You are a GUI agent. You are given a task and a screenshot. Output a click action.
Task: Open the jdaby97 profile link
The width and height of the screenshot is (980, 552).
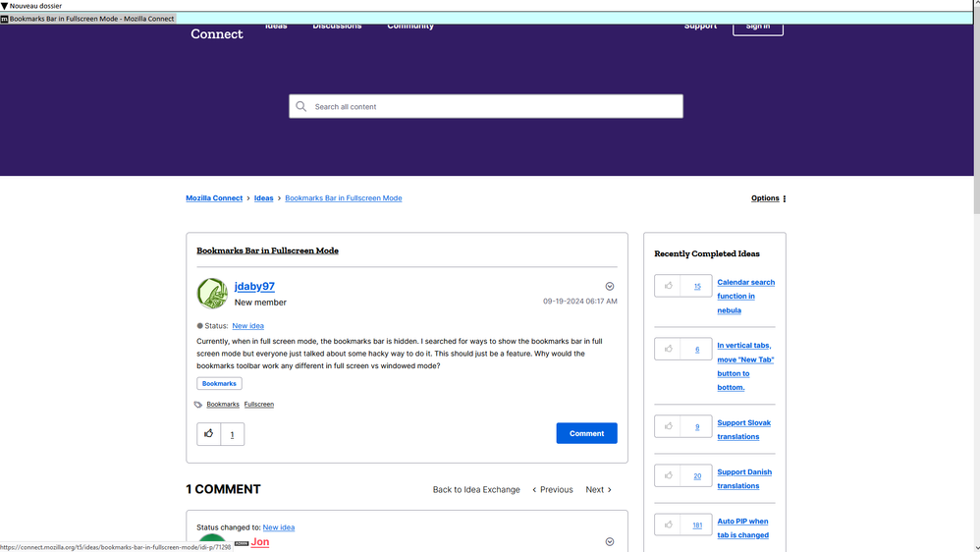pos(254,287)
